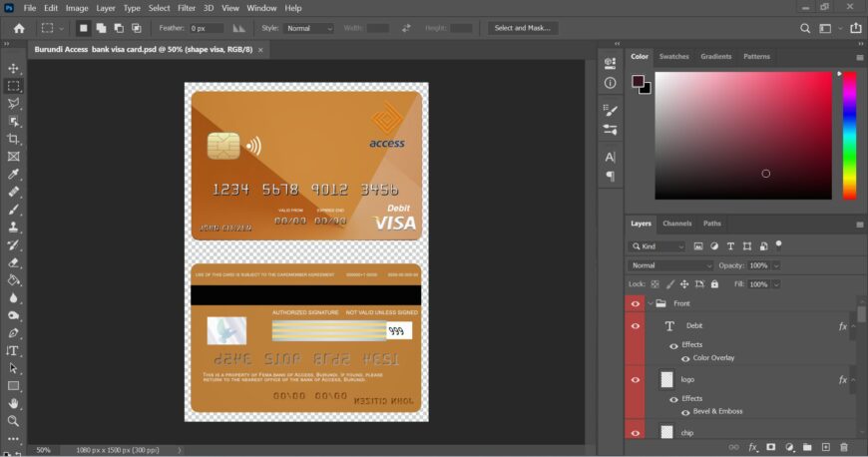Collapse logo layer effects list
Viewport: 868px width, 457px height.
(853, 380)
